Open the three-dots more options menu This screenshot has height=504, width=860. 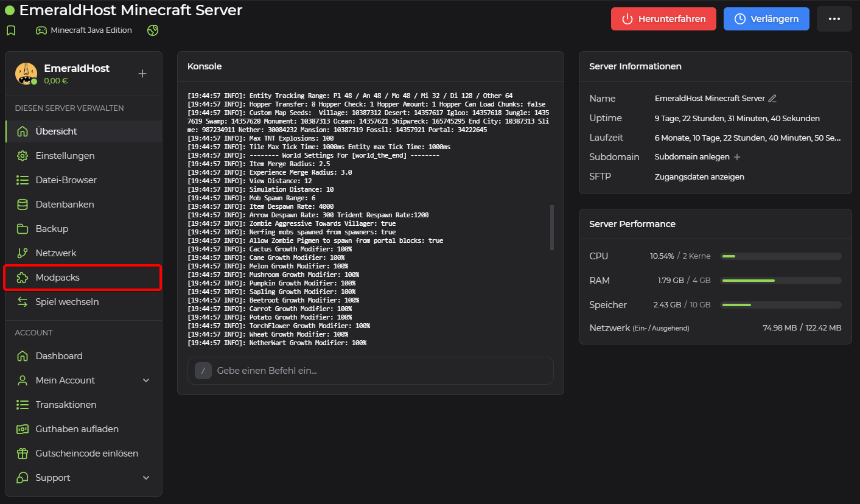pos(834,19)
